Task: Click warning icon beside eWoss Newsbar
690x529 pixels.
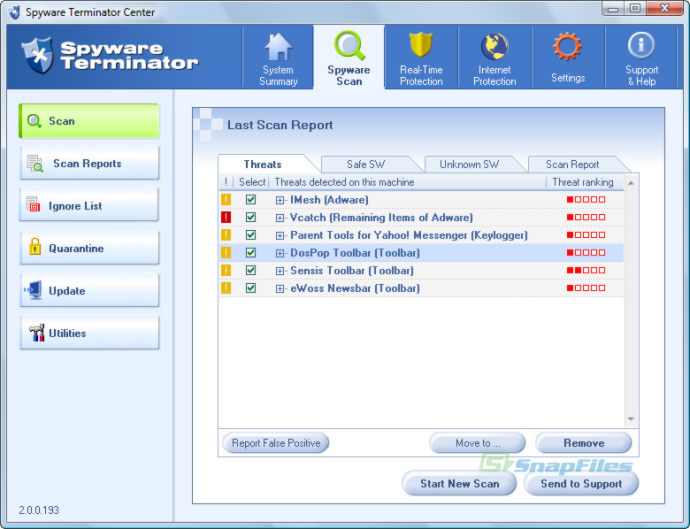Action: [x=226, y=288]
